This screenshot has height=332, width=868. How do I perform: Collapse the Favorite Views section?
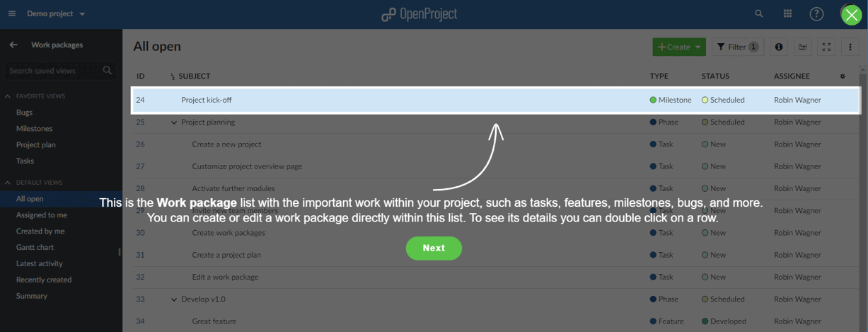tap(8, 96)
